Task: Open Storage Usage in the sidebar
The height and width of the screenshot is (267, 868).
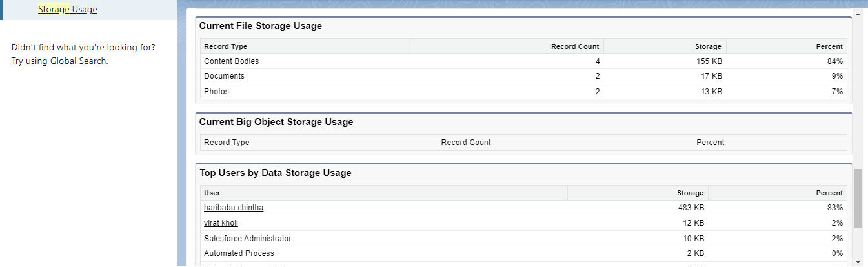Action: 68,10
